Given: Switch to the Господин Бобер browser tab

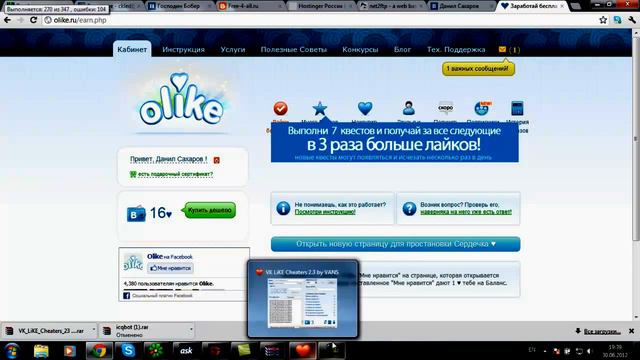Looking at the screenshot, I should coord(180,6).
